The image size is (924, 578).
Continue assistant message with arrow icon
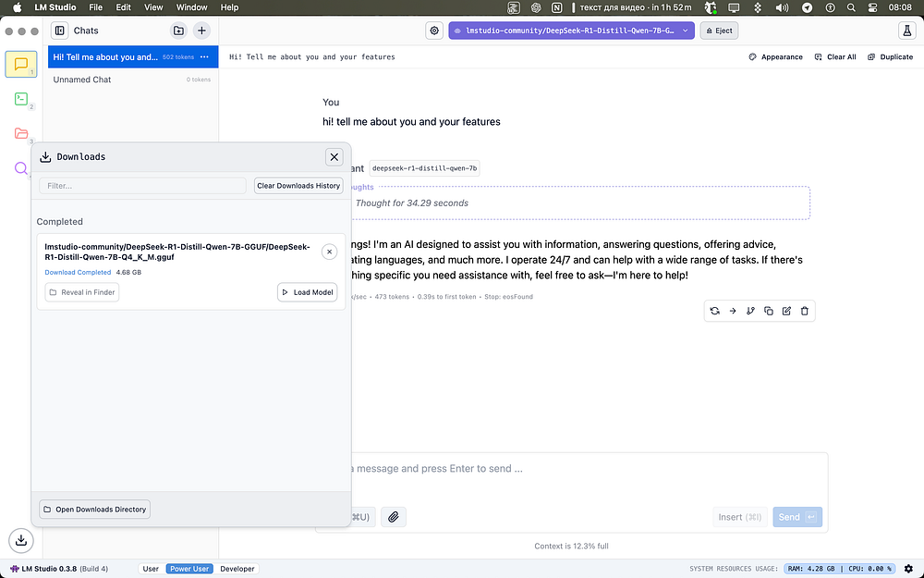733,311
